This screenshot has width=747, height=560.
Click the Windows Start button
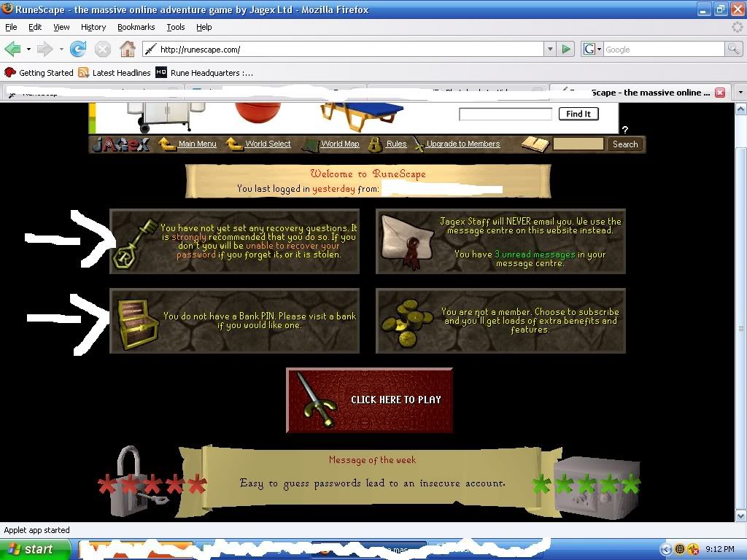click(35, 549)
